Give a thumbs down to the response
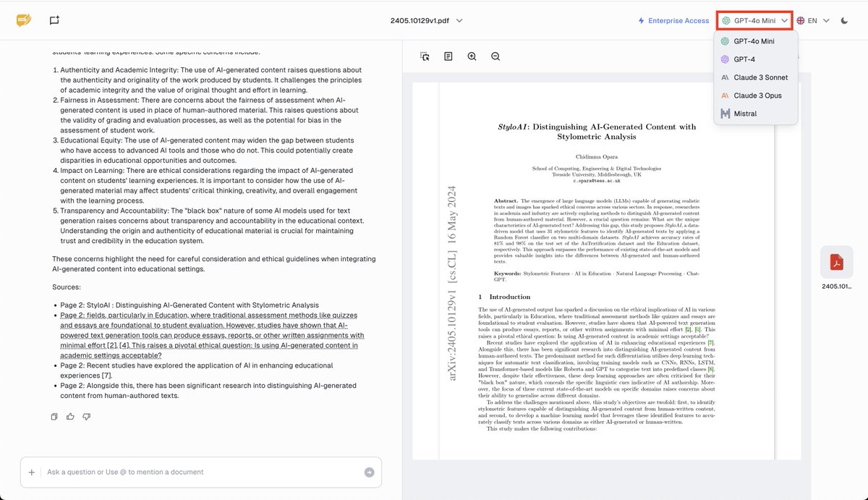Image resolution: width=868 pixels, height=500 pixels. [x=87, y=416]
